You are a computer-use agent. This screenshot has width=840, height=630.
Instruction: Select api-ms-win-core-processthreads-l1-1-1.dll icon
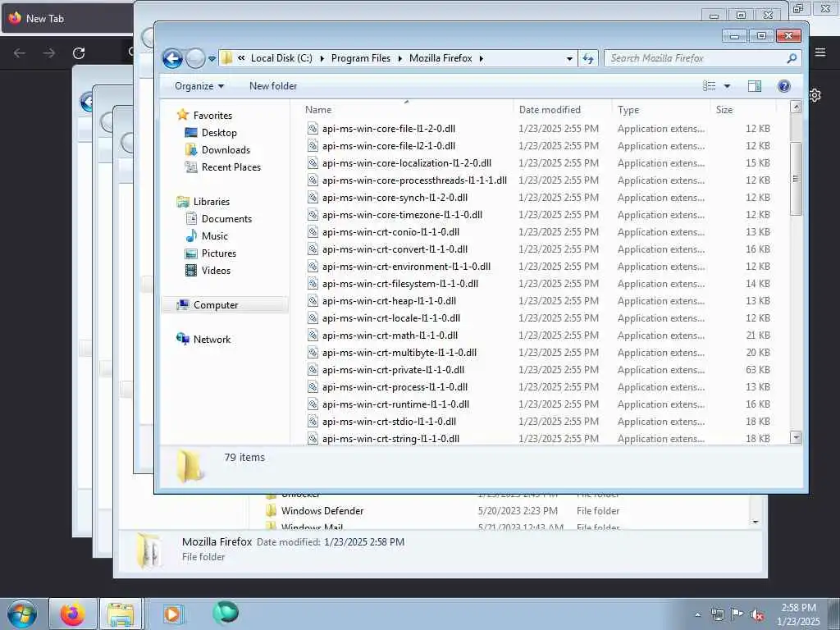[313, 180]
